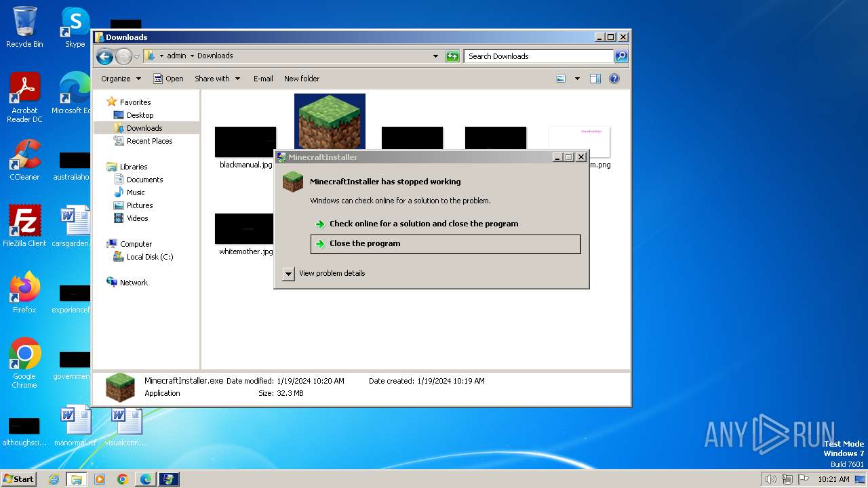Click the Chrome icon in the taskbar

tap(123, 479)
